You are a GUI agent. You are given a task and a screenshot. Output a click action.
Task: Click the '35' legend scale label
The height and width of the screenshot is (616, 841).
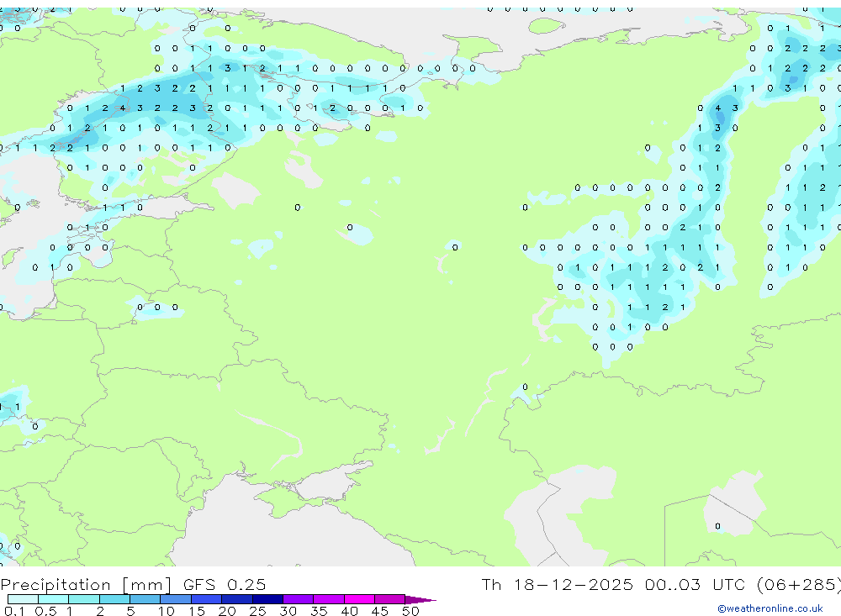pyautogui.click(x=319, y=611)
